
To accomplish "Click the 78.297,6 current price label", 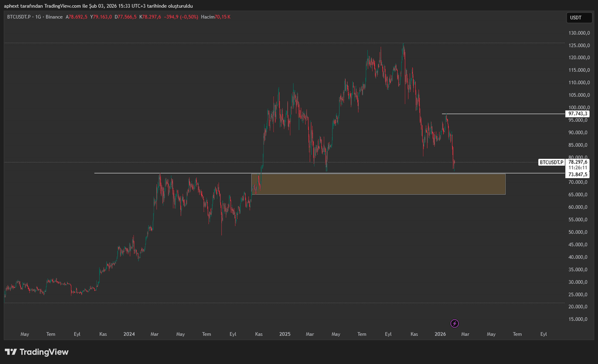I will 578,162.
